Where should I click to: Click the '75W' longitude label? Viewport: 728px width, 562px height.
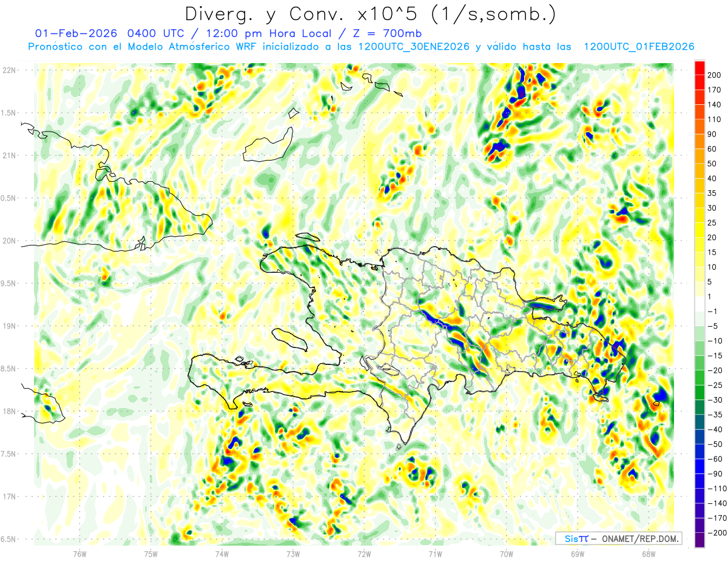pos(151,554)
